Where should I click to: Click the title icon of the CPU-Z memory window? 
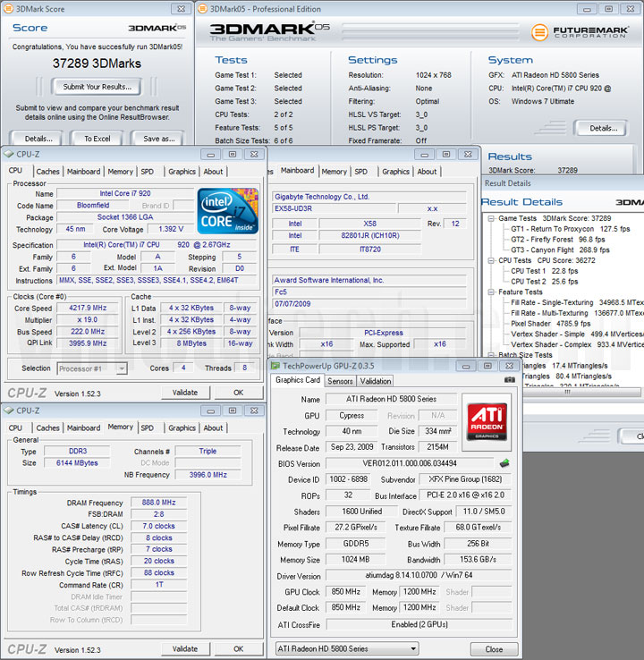click(9, 410)
